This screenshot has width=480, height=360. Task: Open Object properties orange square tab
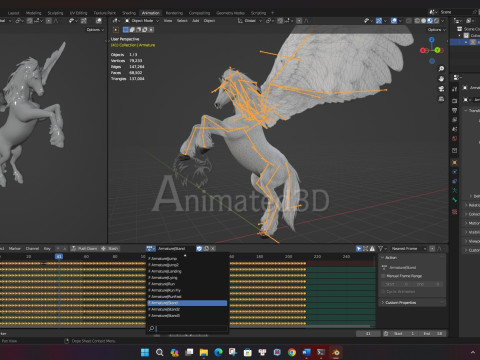455,162
